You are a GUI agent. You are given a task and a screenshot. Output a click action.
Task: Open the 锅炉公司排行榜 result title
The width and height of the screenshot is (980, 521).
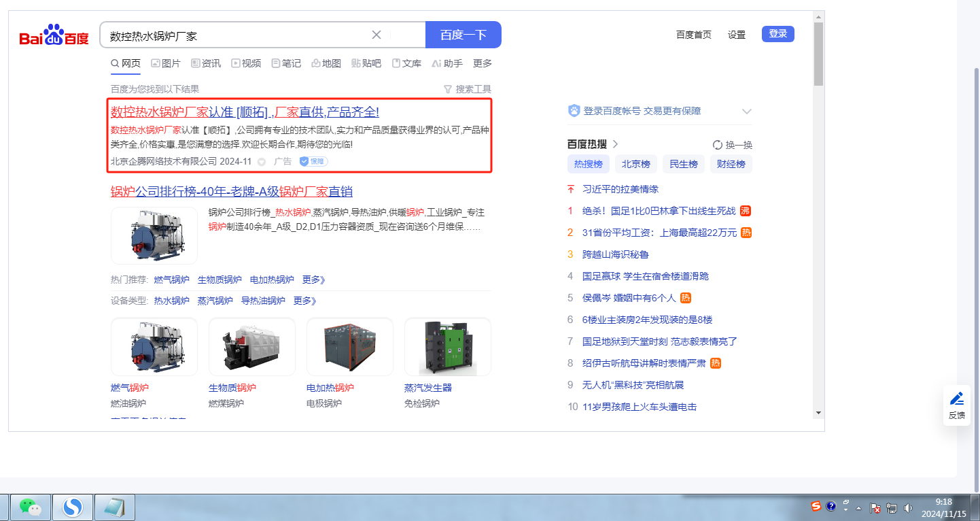click(x=232, y=191)
